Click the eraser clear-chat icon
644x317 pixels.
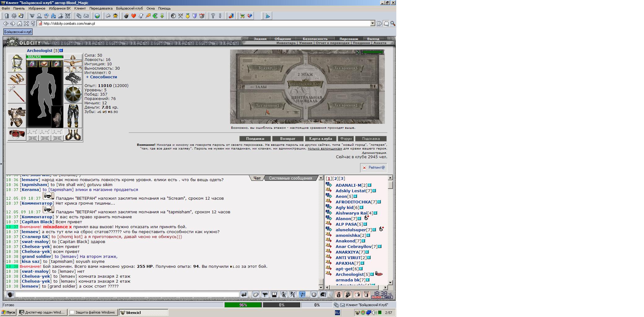coord(256,295)
